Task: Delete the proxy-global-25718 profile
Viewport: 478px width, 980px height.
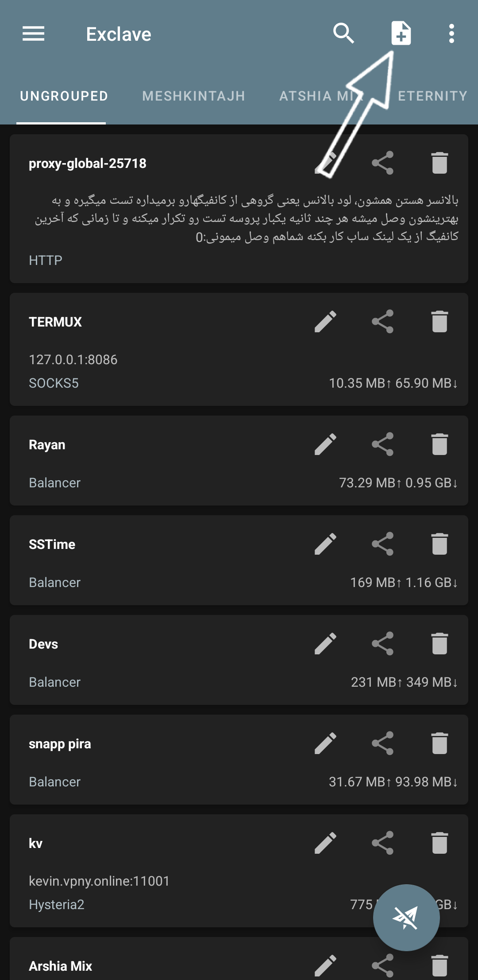Action: [439, 163]
